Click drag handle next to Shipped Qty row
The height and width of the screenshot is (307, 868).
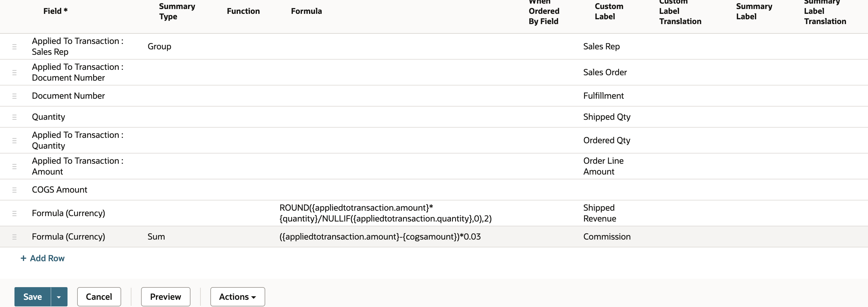point(14,117)
